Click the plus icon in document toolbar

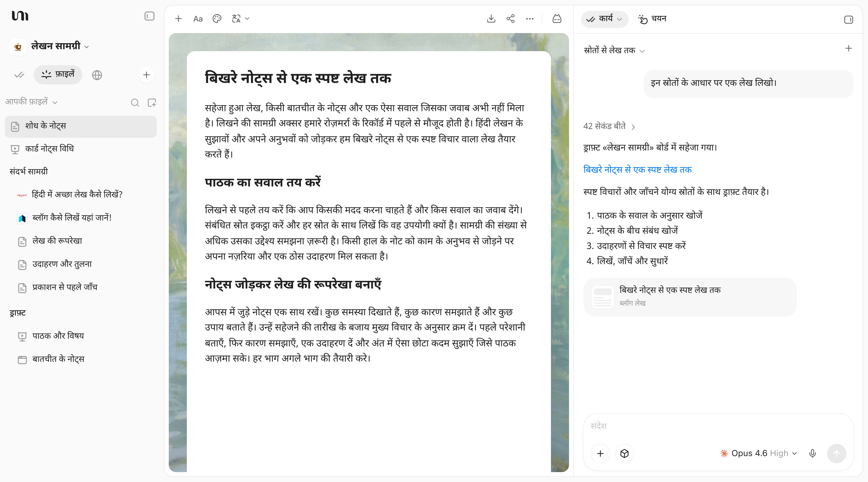point(178,19)
